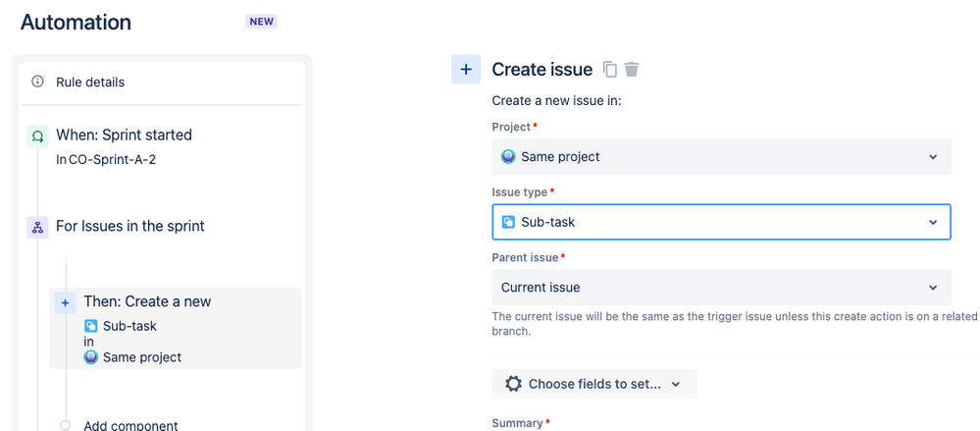Click the current issue helper description text

pos(736,324)
